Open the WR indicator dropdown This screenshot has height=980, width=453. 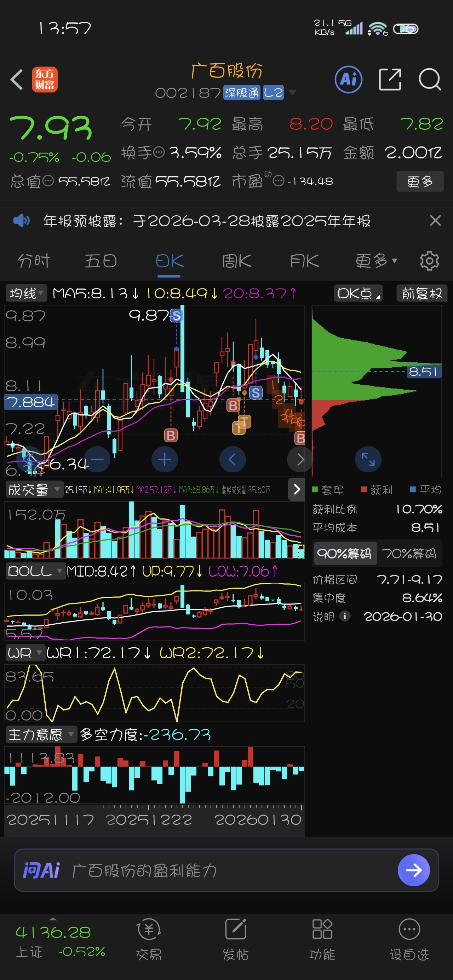[x=25, y=653]
